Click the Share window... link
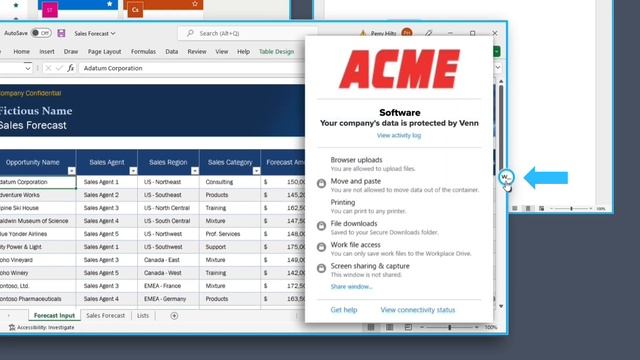Screen dimensions: 640x360 [351, 287]
